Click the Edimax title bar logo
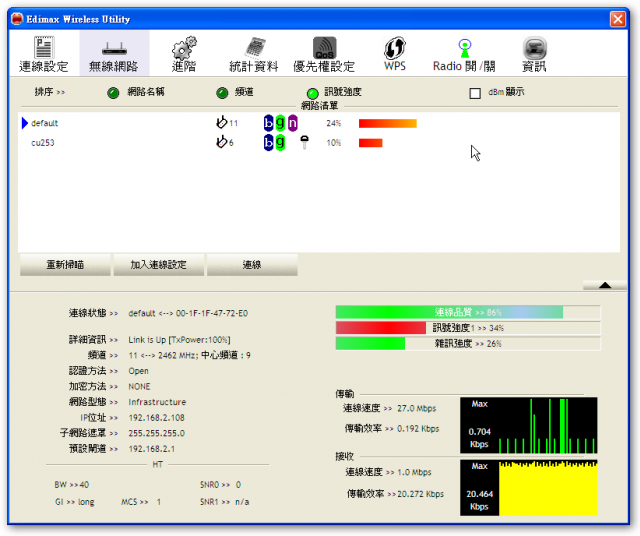This screenshot has height=536, width=640. [x=17, y=19]
